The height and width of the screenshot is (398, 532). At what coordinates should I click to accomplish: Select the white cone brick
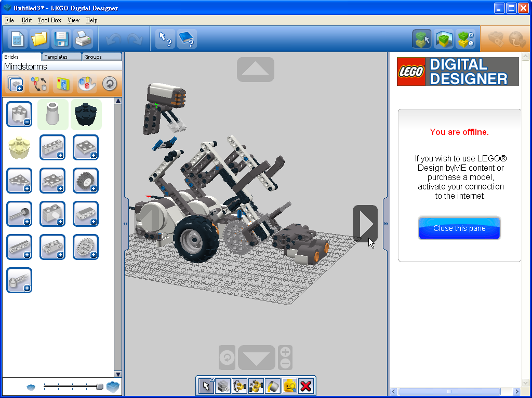click(52, 114)
